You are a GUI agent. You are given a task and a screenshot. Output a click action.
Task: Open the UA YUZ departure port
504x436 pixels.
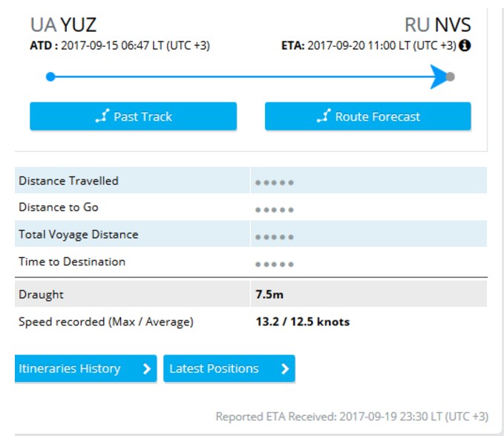coord(63,25)
